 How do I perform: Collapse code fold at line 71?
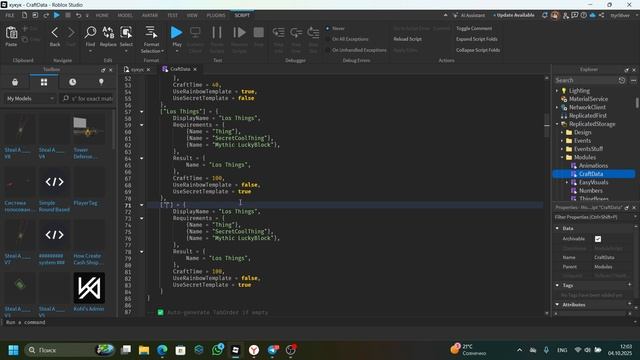click(x=142, y=205)
